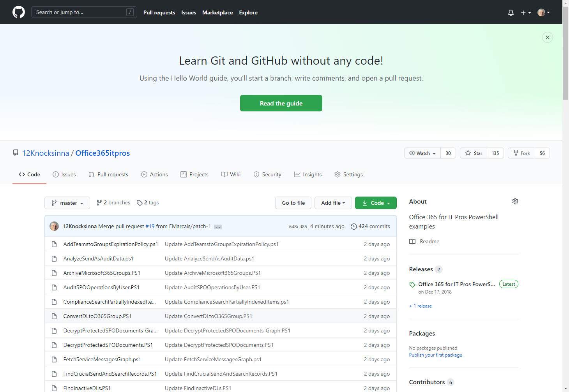
Task: Click the commit author avatar
Action: click(54, 226)
